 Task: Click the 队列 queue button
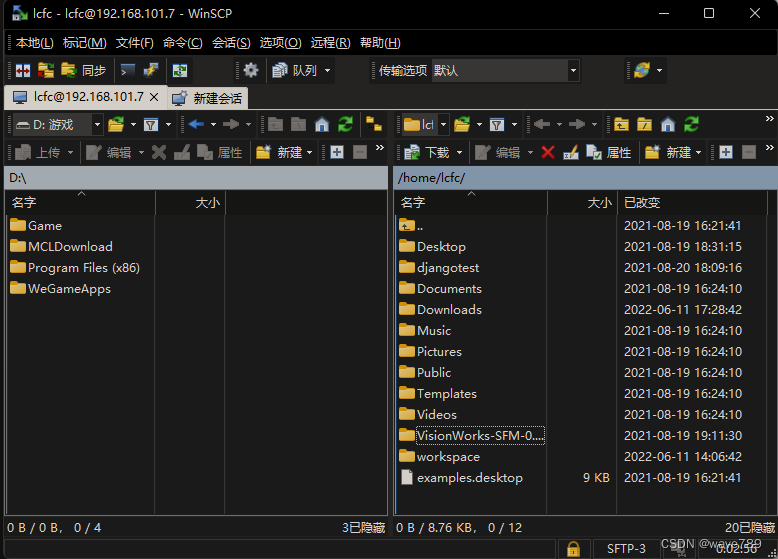coord(295,70)
